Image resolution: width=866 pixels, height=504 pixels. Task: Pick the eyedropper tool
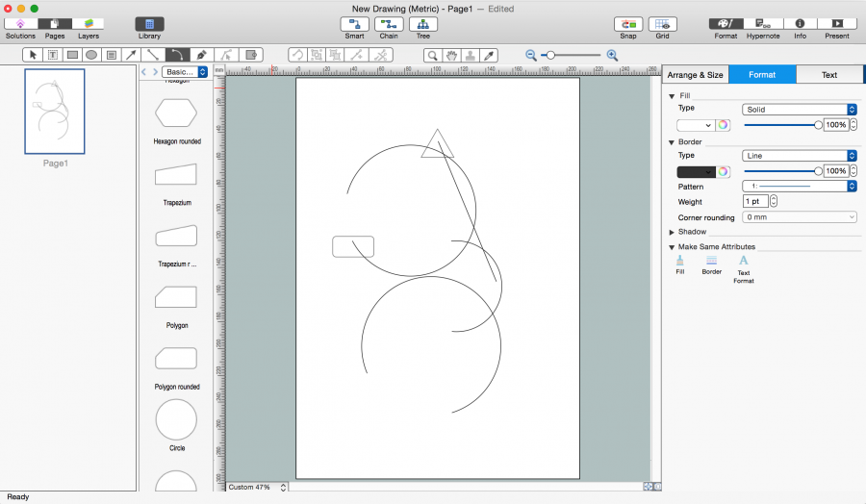[x=491, y=56]
